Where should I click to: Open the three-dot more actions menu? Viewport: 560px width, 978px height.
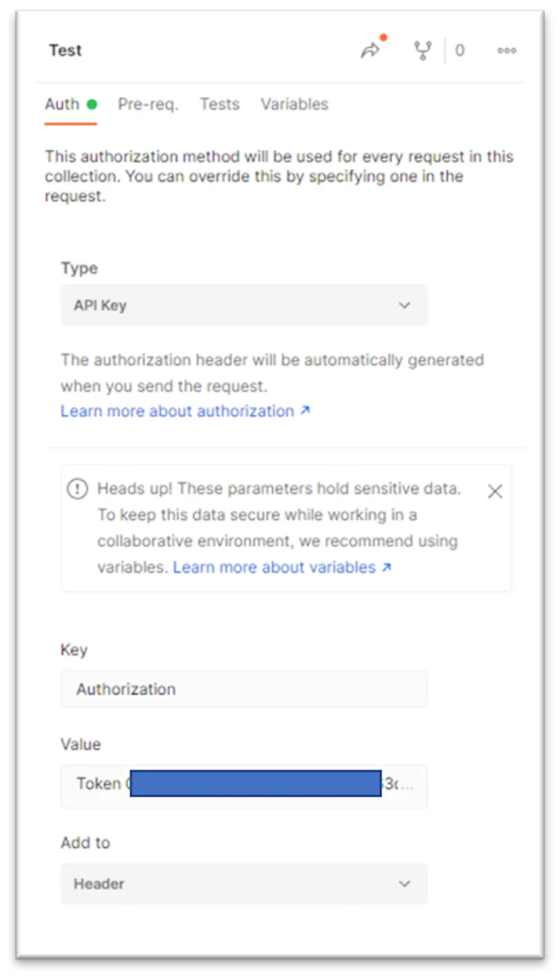coord(507,50)
